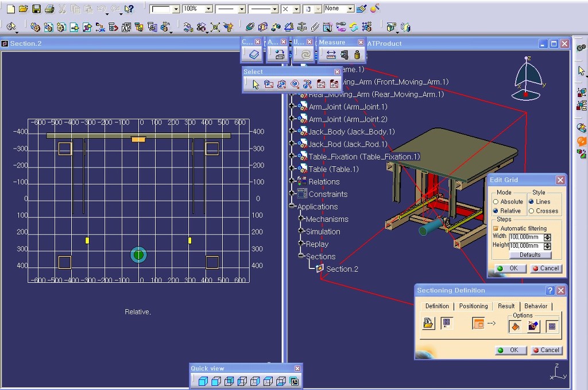
Task: Click OK in the Edit Grid dialog
Action: point(508,268)
